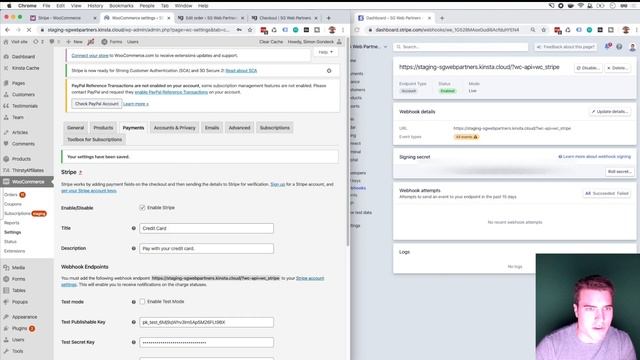Open the Dashboard item in WordPress sidebar
This screenshot has height=360, width=640.
click(x=23, y=57)
